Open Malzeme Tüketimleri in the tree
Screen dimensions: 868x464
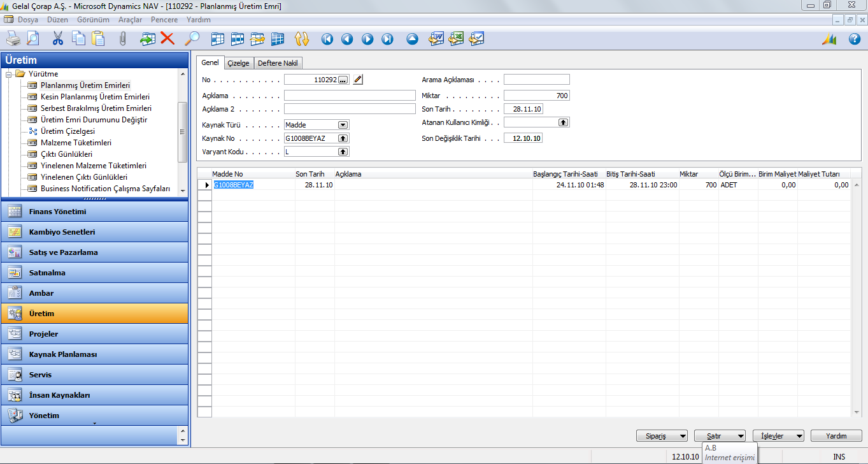(76, 143)
